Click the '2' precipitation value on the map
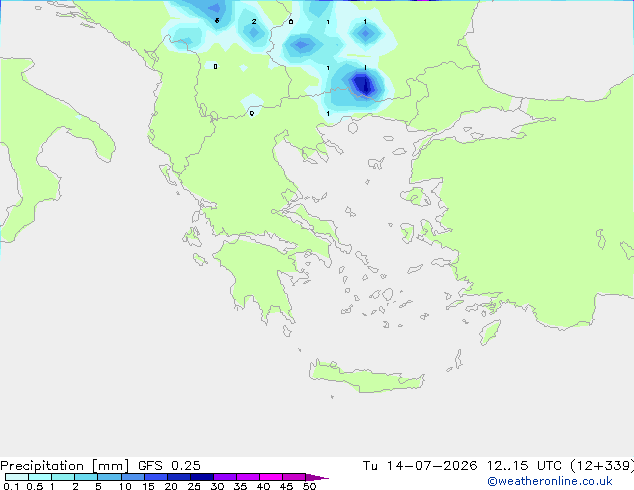 point(254,21)
